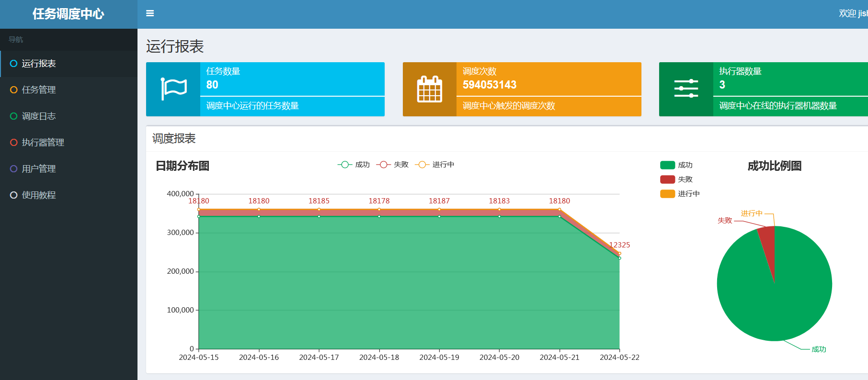Click the 2024-05-22 x-axis date label
868x380 pixels.
619,358
